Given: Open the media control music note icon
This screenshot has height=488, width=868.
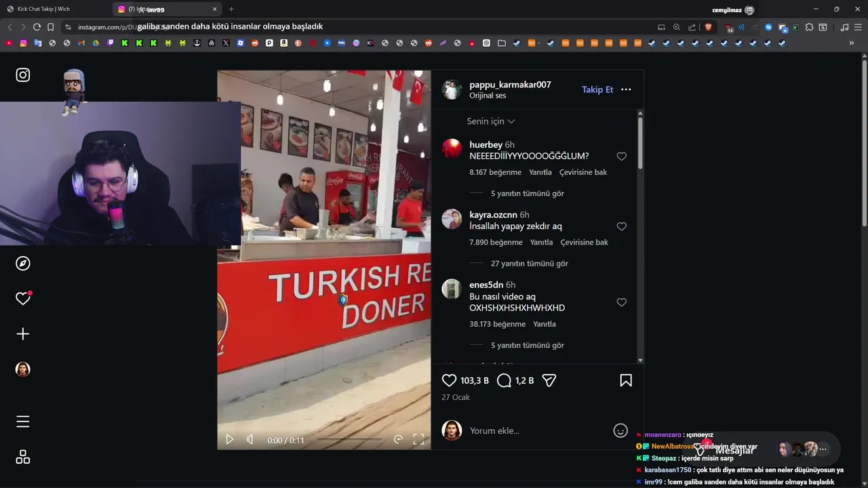Looking at the screenshot, I should (844, 27).
